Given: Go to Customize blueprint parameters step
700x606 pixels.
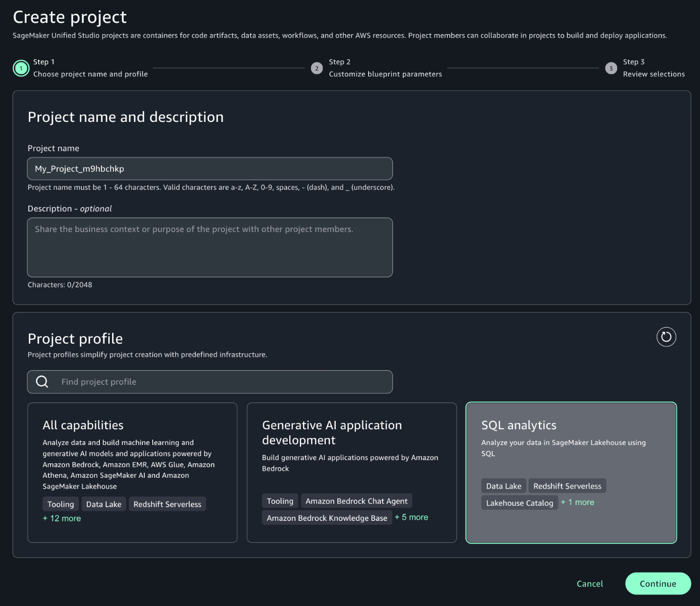Looking at the screenshot, I should tap(385, 74).
